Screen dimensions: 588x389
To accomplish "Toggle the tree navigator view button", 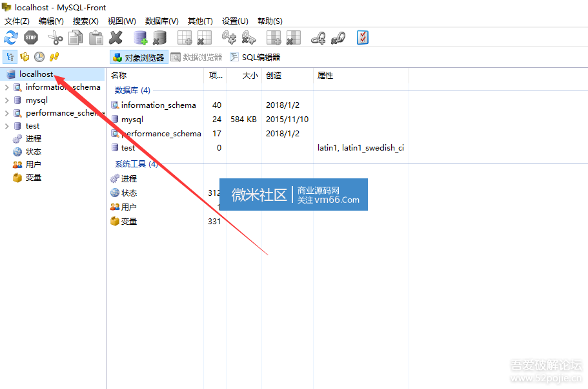I will pos(10,57).
